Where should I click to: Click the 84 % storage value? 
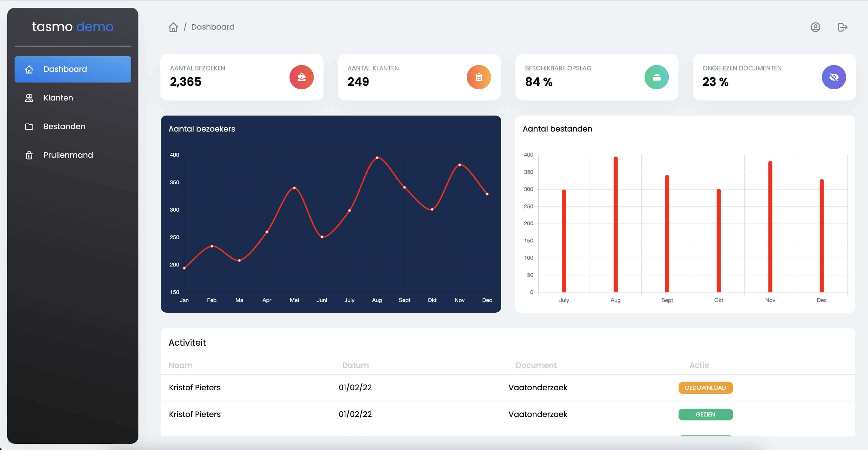coord(539,82)
